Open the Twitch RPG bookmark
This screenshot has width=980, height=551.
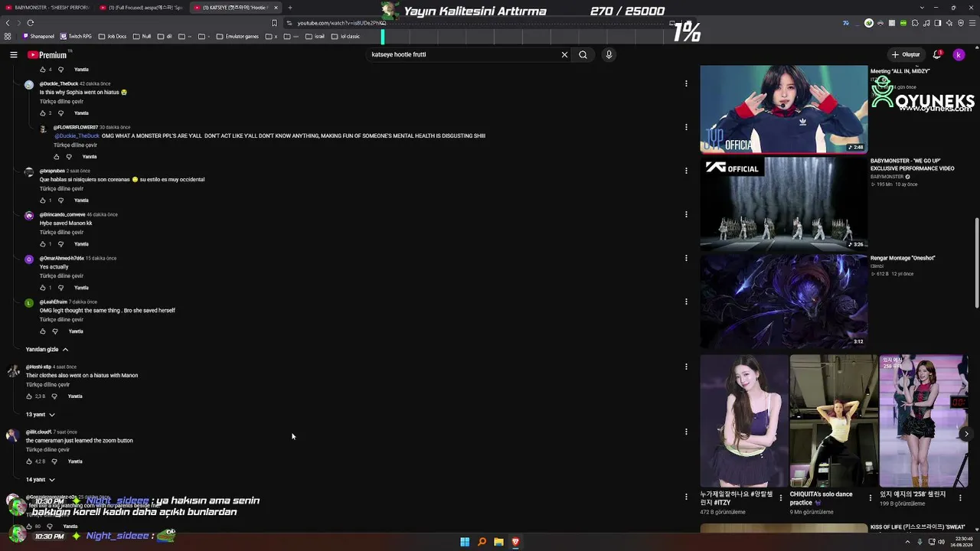tap(76, 37)
